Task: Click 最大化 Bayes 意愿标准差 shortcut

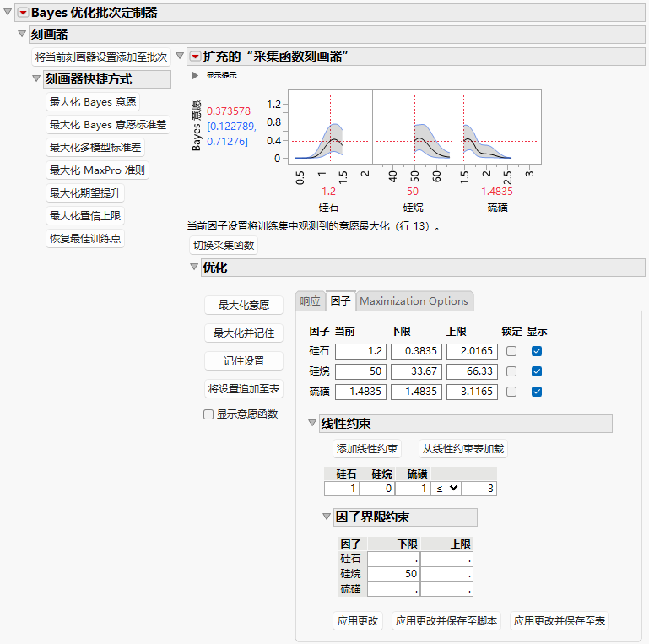Action: (108, 125)
